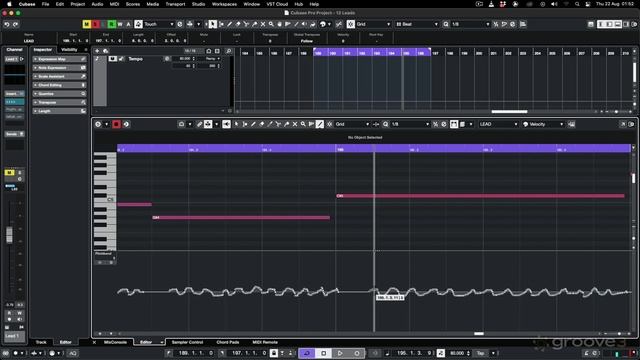Viewport: 640px width, 360px height.
Task: Open Spotlight search in the menu bar
Action: pyautogui.click(x=577, y=4)
